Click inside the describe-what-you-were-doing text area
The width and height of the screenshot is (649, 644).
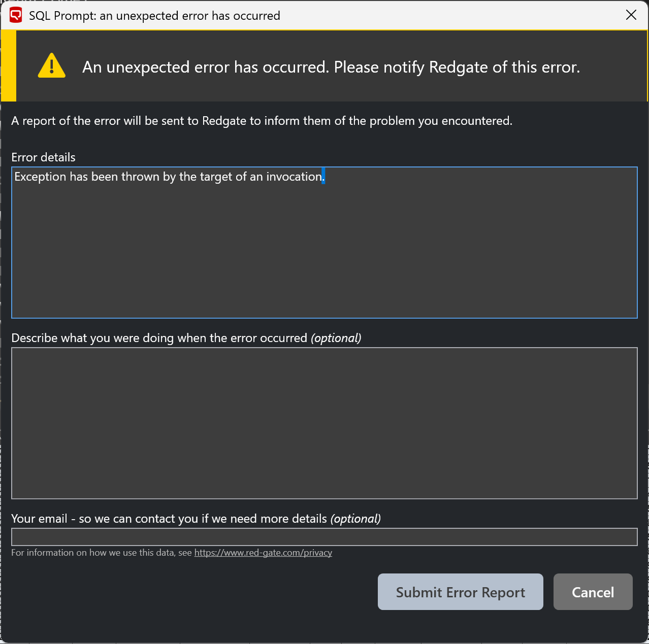pos(324,423)
